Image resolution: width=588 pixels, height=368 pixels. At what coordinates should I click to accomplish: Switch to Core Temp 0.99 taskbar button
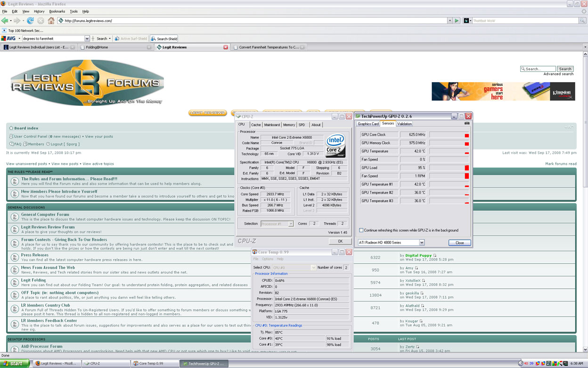[155, 364]
